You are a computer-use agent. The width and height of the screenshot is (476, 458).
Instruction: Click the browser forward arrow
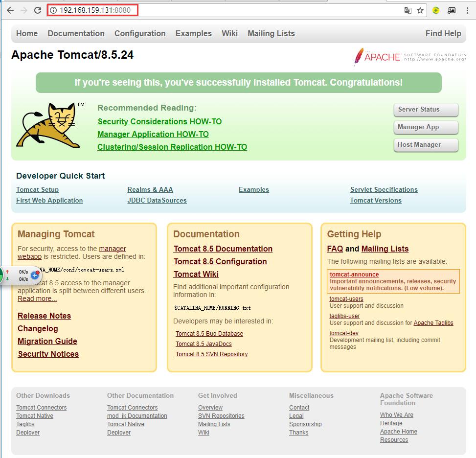click(x=23, y=10)
